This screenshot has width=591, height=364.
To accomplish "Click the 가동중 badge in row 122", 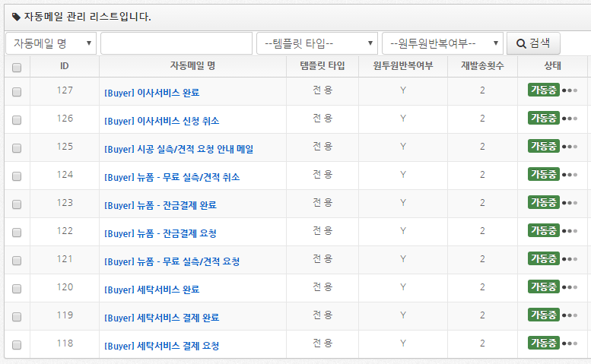I will pos(543,231).
